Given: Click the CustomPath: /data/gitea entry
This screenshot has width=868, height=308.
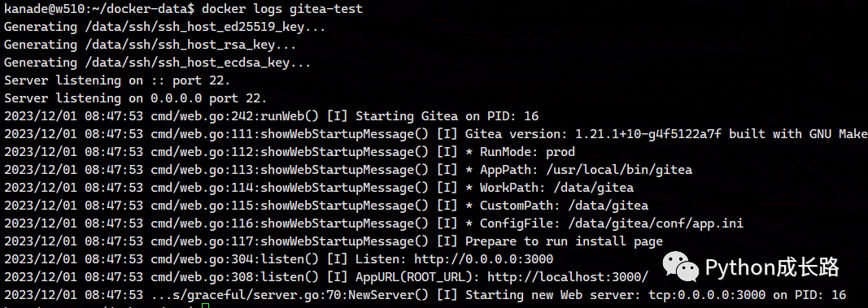Looking at the screenshot, I should [564, 206].
